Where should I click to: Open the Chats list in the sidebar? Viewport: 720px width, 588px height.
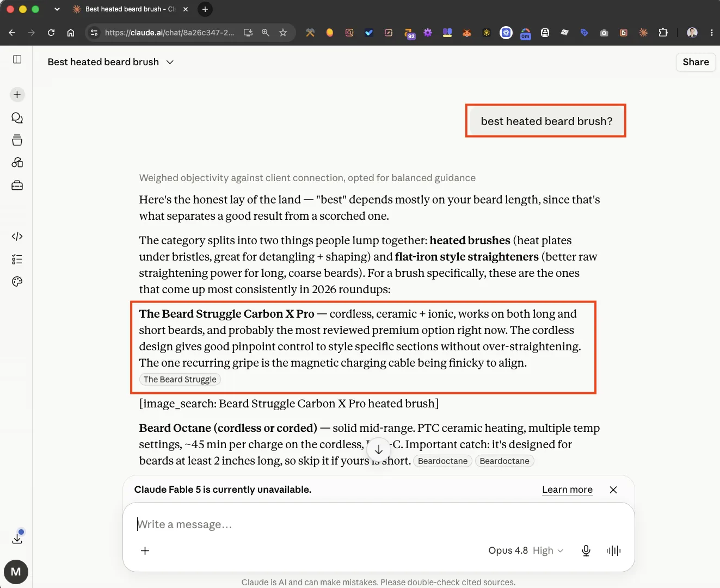[x=17, y=118]
